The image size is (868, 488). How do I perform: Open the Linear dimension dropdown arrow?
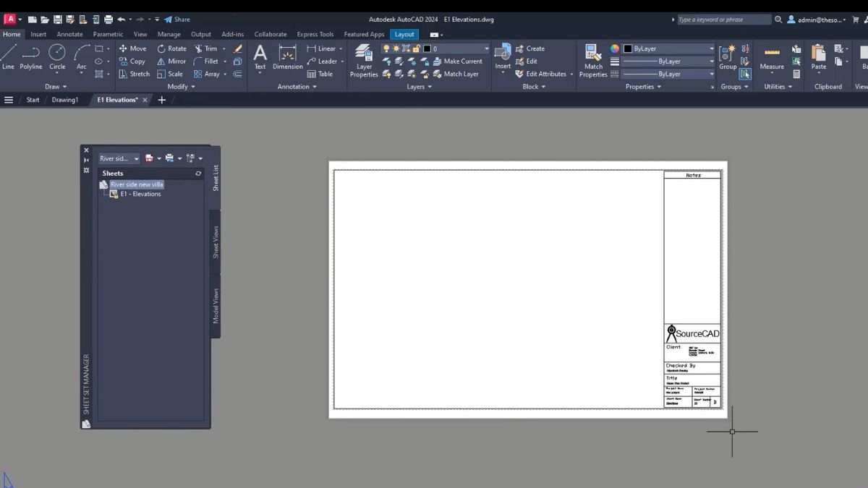pos(341,48)
